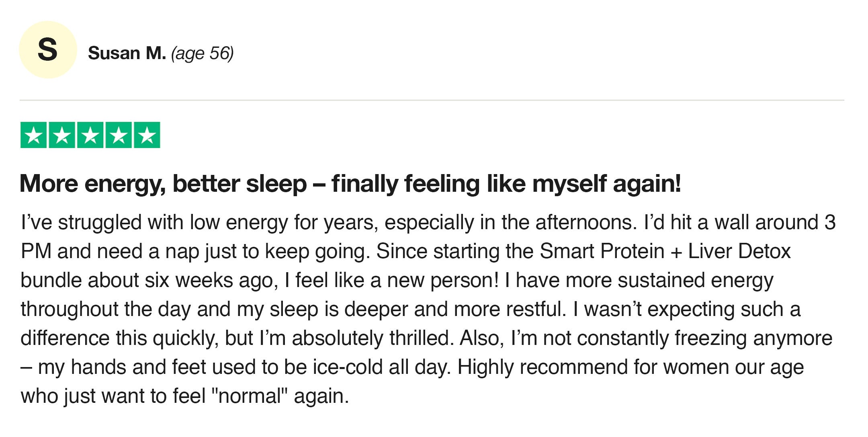
Task: Click the (age 56) label
Action: click(x=203, y=54)
